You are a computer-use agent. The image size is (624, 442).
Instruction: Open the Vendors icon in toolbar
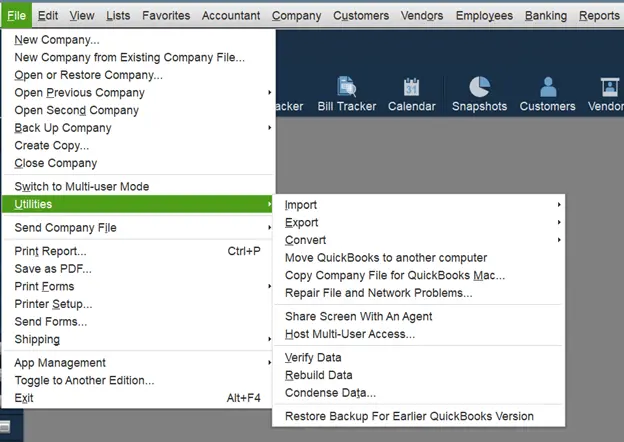pos(609,87)
